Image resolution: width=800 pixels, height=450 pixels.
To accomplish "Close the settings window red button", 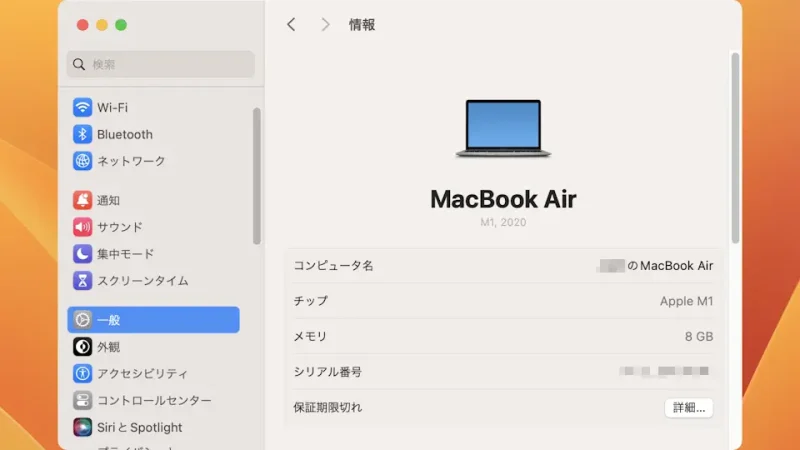I will (82, 25).
